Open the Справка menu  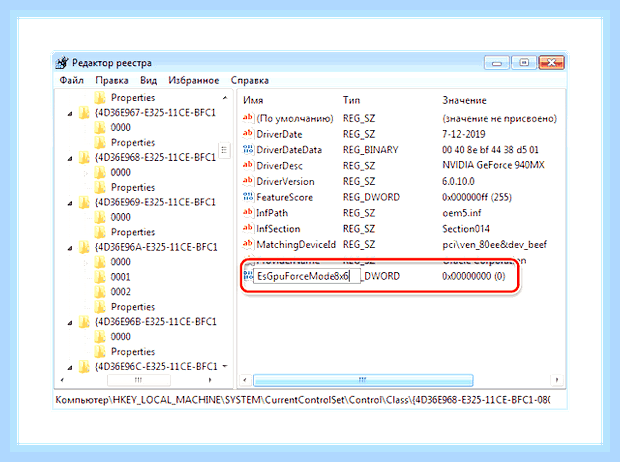tap(250, 80)
